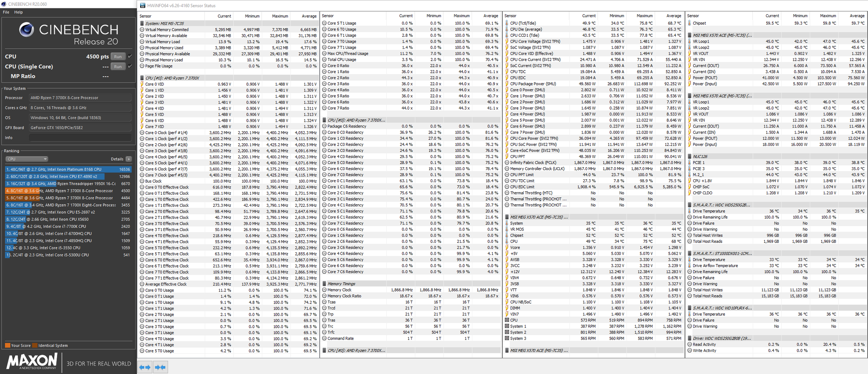Expand the HWiNFO sensor layout with outward arrows

point(145,367)
